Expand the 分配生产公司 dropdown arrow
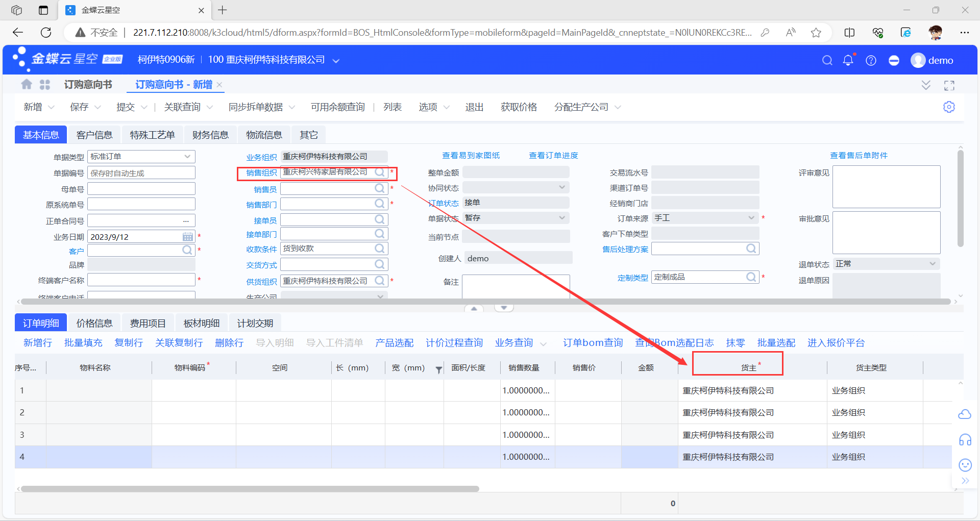980x521 pixels. click(x=618, y=107)
